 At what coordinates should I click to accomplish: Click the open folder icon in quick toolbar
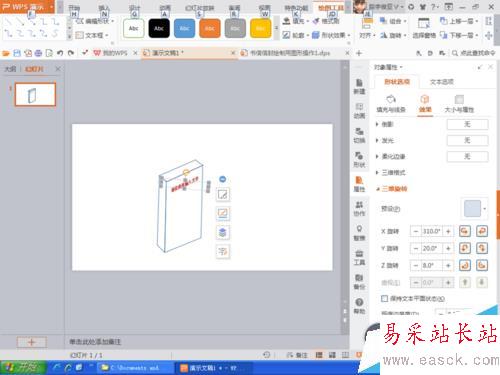pos(6,53)
